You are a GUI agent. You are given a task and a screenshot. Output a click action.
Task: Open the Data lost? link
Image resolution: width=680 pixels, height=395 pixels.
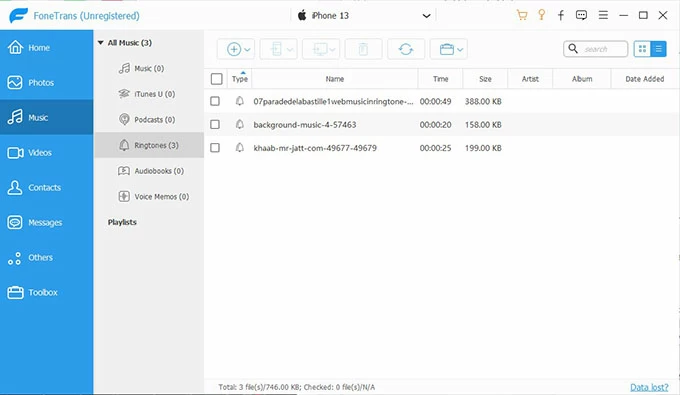coord(649,387)
